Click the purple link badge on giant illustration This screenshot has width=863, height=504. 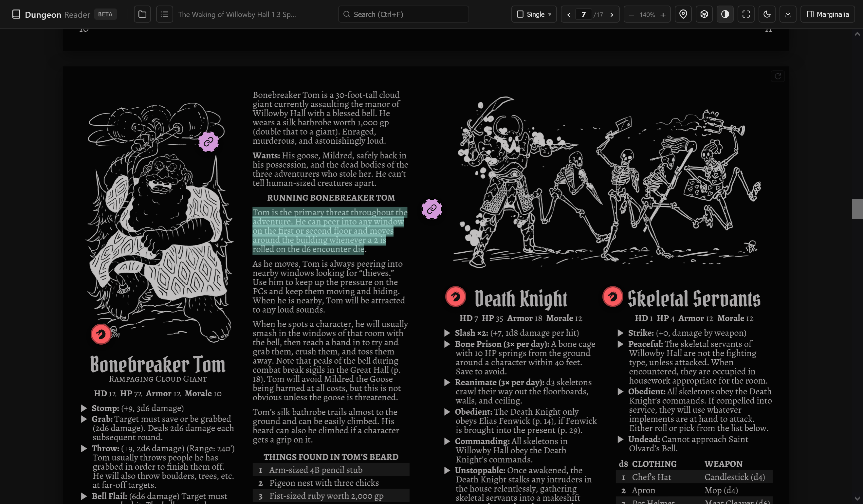209,142
